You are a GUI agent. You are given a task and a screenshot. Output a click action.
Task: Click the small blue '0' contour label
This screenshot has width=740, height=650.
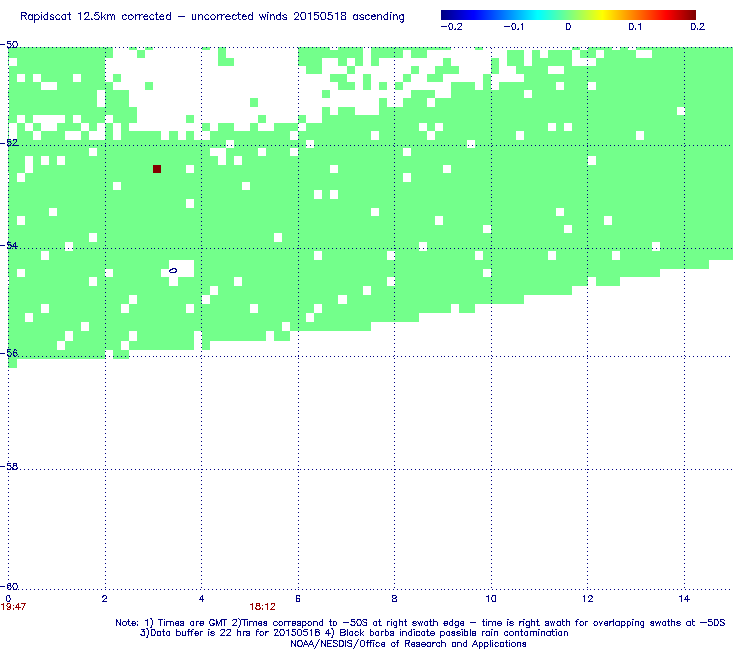(x=173, y=270)
